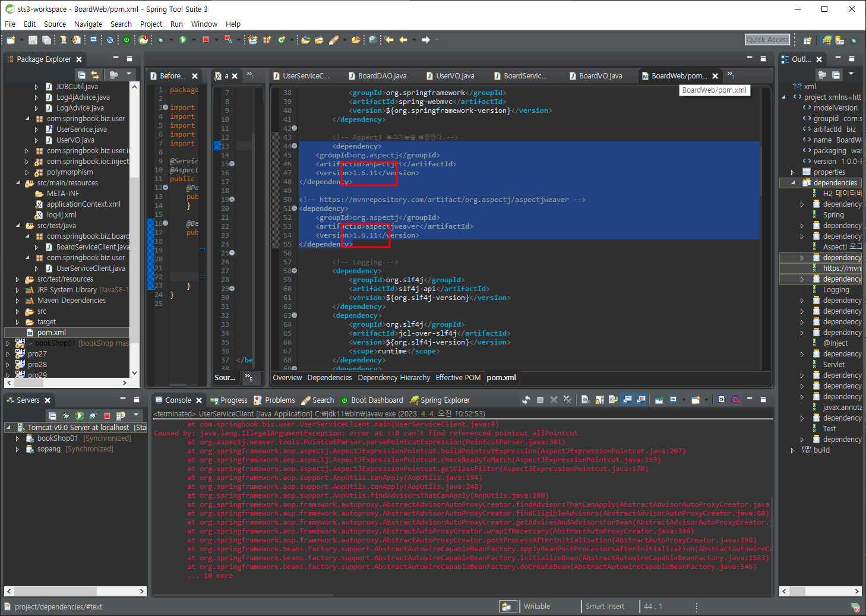The height and width of the screenshot is (616, 866).
Task: Select applicationContext.xml in Package Explorer
Action: pyautogui.click(x=84, y=204)
